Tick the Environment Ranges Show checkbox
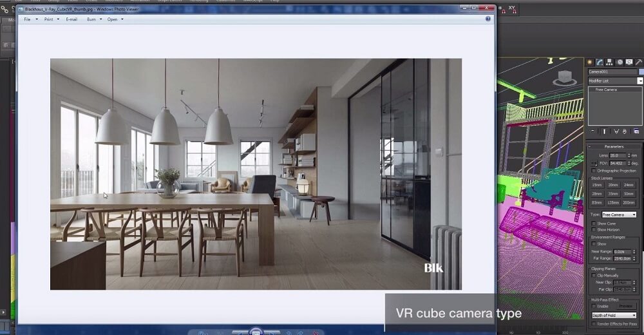Image resolution: width=644 pixels, height=335 pixels. point(594,244)
